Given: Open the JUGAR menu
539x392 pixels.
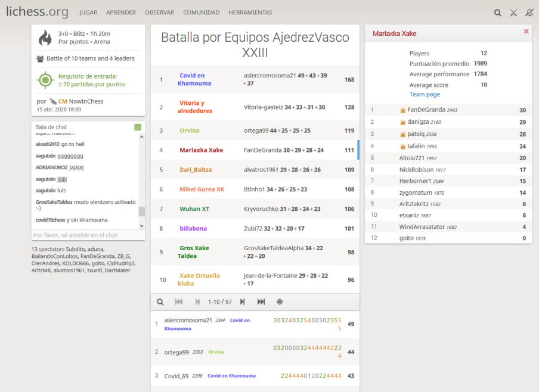Looking at the screenshot, I should [88, 13].
